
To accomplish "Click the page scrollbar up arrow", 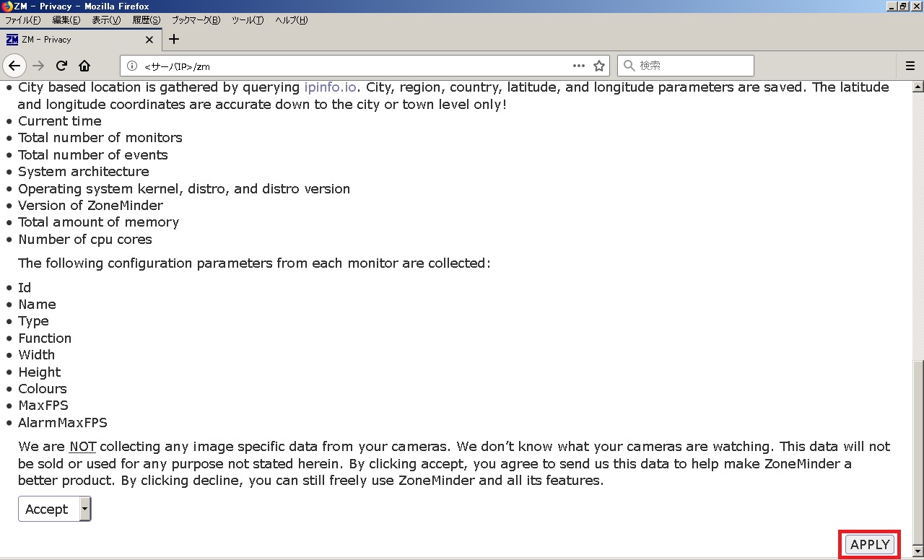I will pos(918,87).
